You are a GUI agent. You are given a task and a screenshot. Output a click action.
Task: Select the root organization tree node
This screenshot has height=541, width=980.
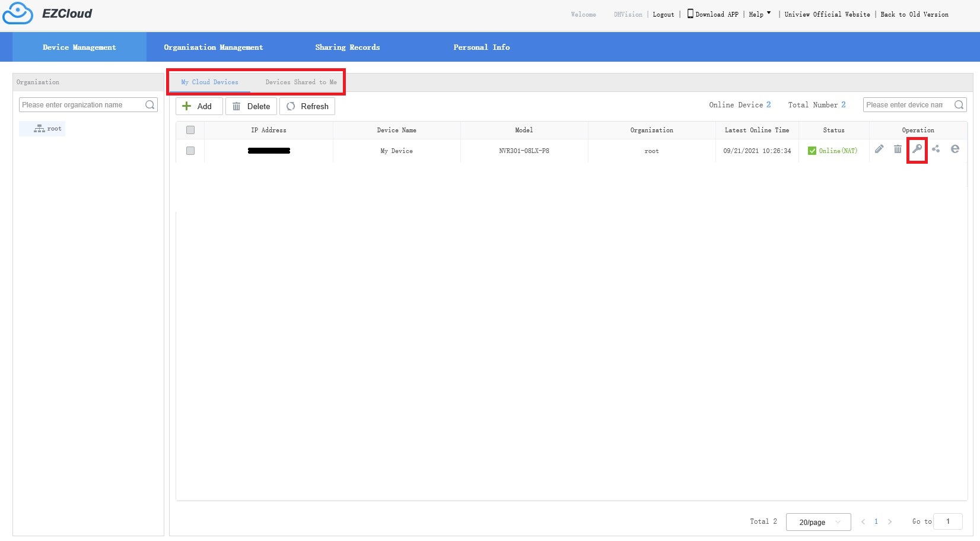pos(42,129)
